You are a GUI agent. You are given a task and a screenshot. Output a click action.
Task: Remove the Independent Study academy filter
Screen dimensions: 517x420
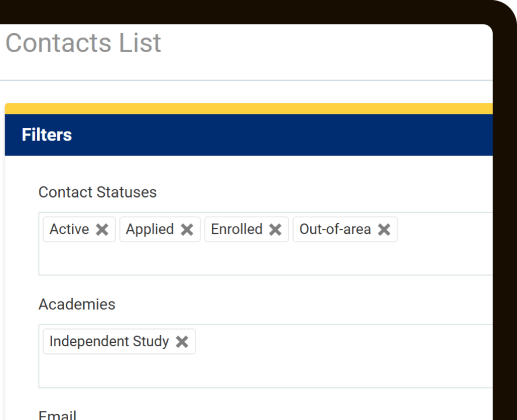click(x=182, y=342)
